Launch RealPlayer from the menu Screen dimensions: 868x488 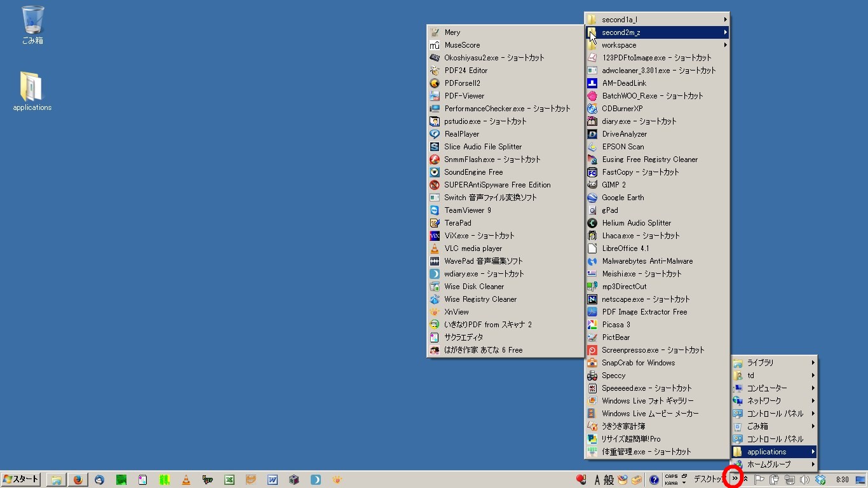pos(505,134)
